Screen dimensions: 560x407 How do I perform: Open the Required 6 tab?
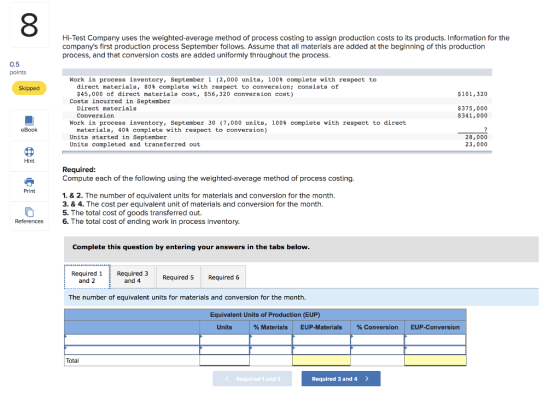coord(224,277)
